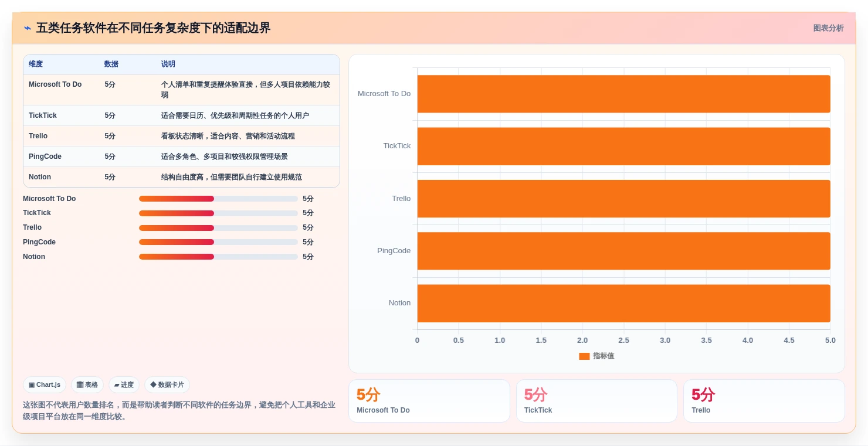Click the 表格 chip

87,385
